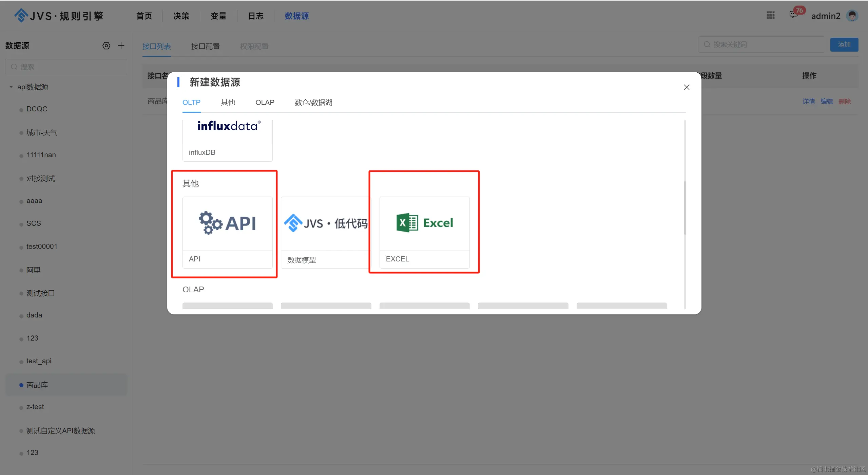
Task: Open the data source settings target icon
Action: click(106, 45)
